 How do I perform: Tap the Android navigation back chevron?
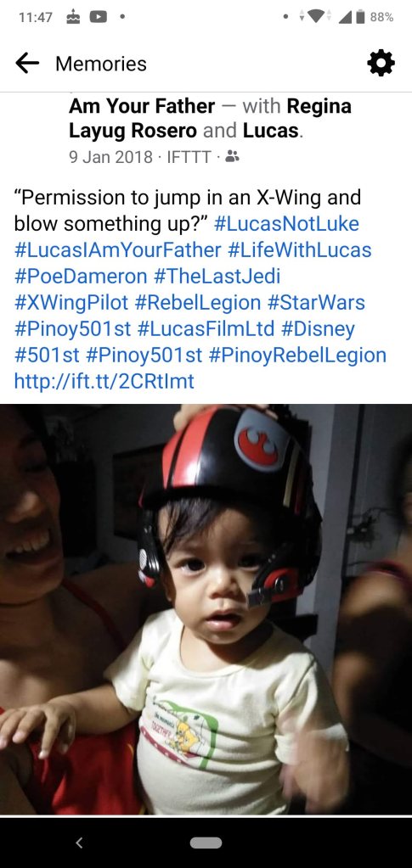[x=79, y=843]
